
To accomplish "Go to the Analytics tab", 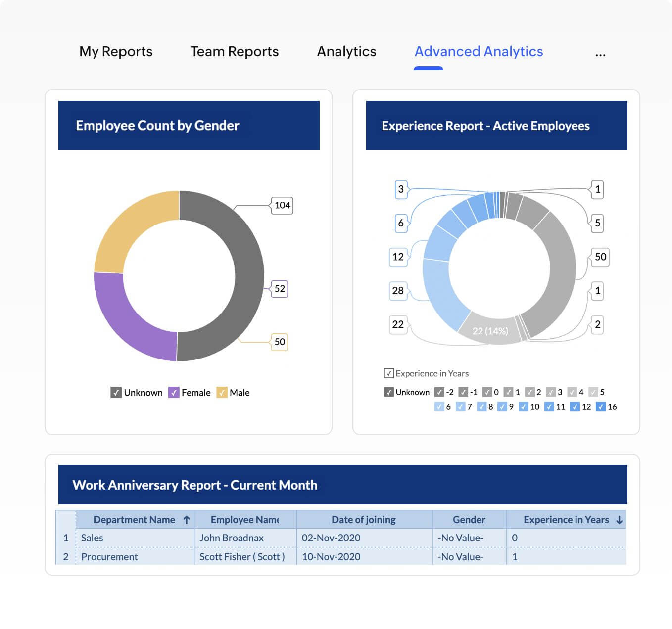I will 346,52.
